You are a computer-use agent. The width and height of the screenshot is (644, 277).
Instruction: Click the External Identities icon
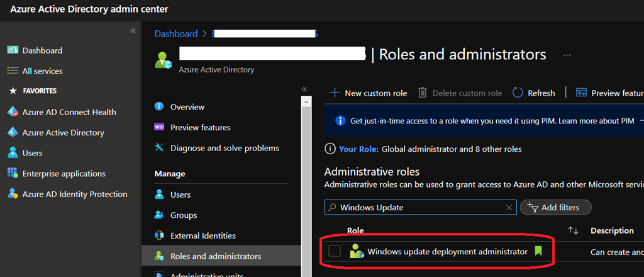click(x=159, y=235)
